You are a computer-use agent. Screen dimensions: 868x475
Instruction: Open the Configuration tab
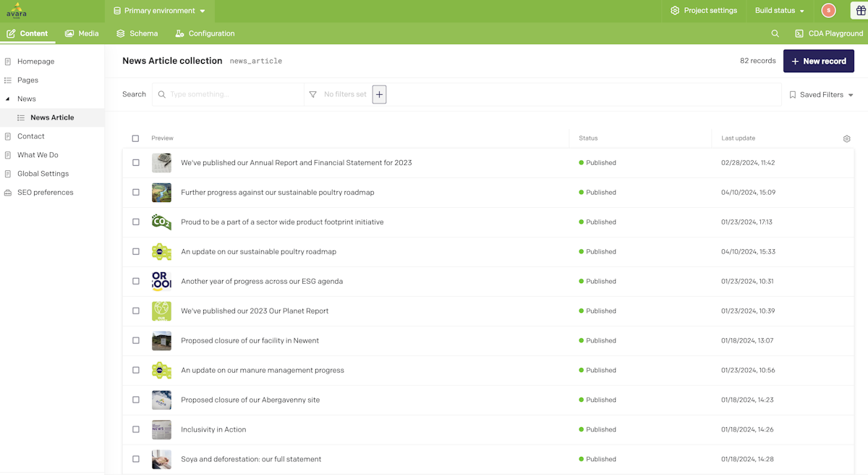click(205, 33)
